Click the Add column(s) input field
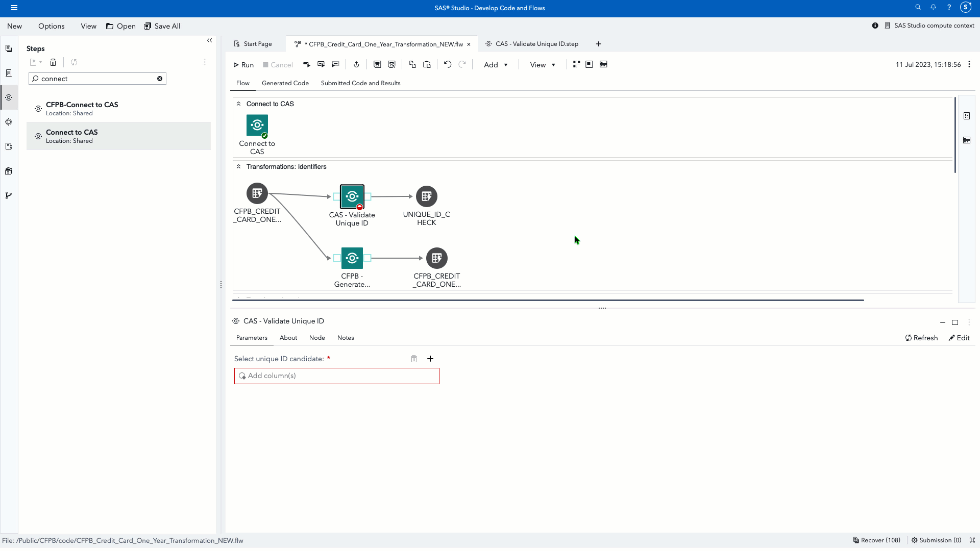This screenshot has height=551, width=980. click(337, 376)
